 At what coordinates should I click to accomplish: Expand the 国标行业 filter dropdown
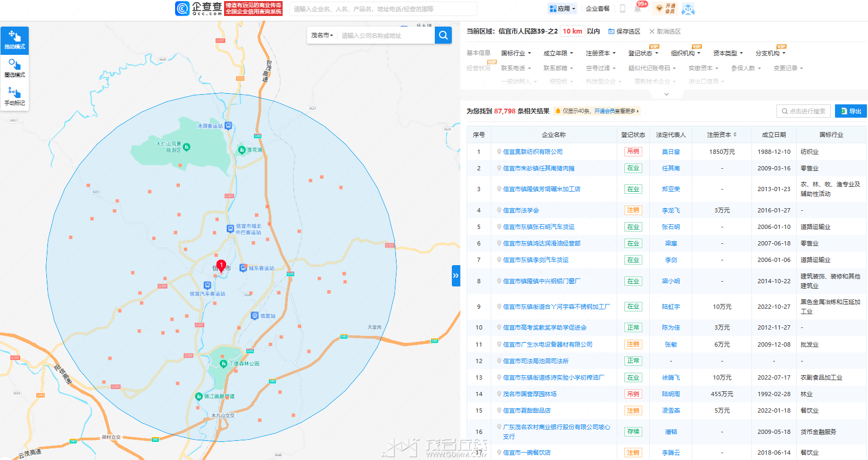click(x=516, y=53)
